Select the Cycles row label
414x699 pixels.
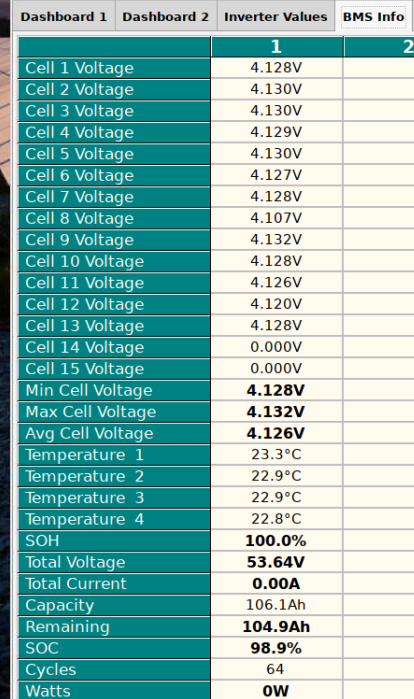(51, 670)
